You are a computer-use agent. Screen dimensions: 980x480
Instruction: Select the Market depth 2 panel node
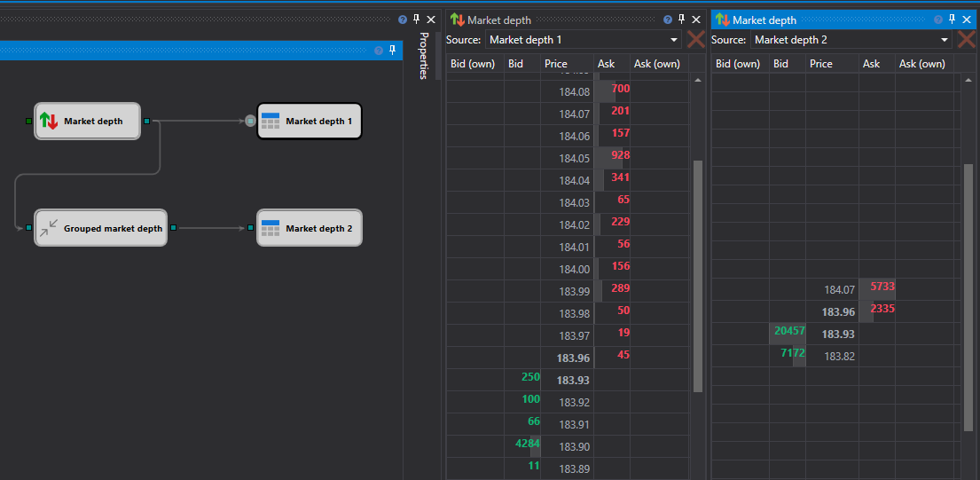click(x=310, y=228)
